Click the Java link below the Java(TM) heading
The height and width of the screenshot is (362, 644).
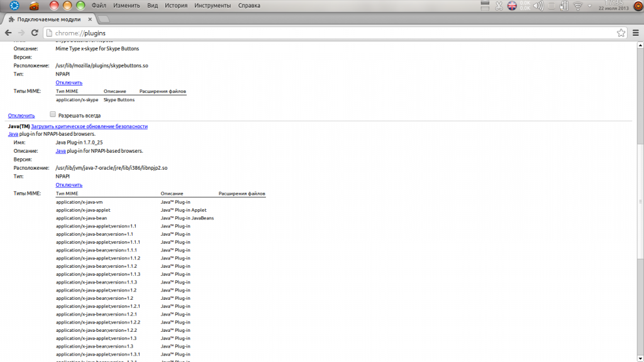coord(13,134)
